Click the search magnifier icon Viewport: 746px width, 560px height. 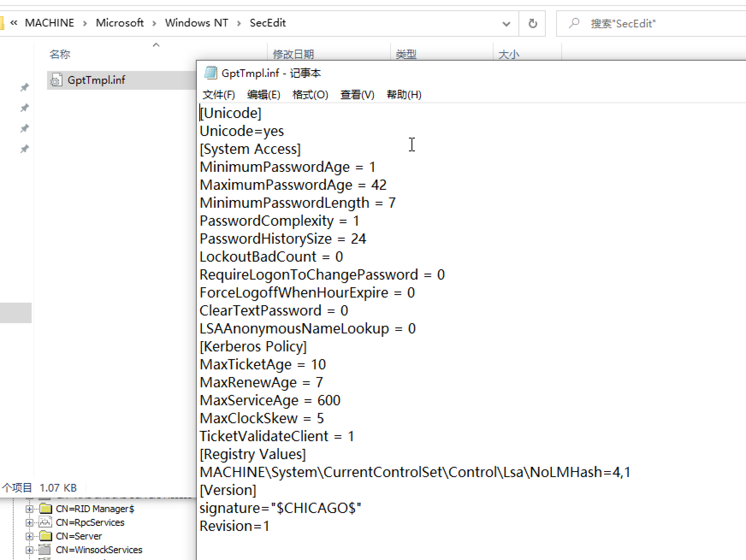[x=574, y=23]
